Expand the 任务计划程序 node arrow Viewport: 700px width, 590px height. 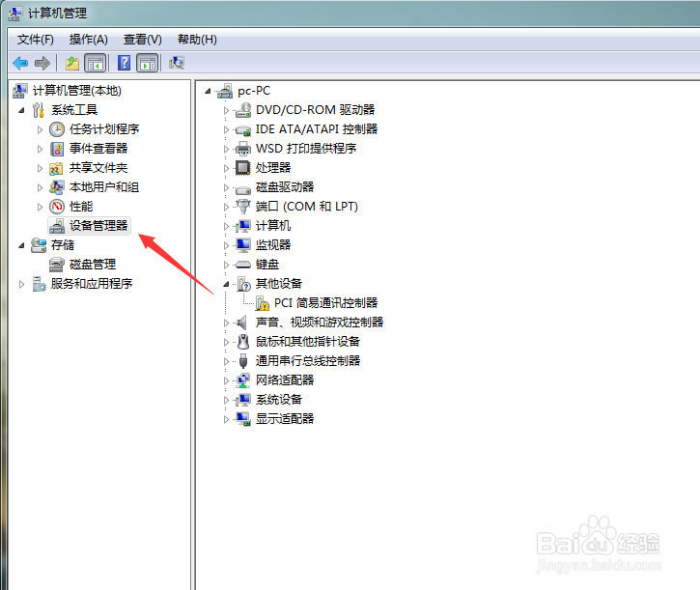coord(40,129)
